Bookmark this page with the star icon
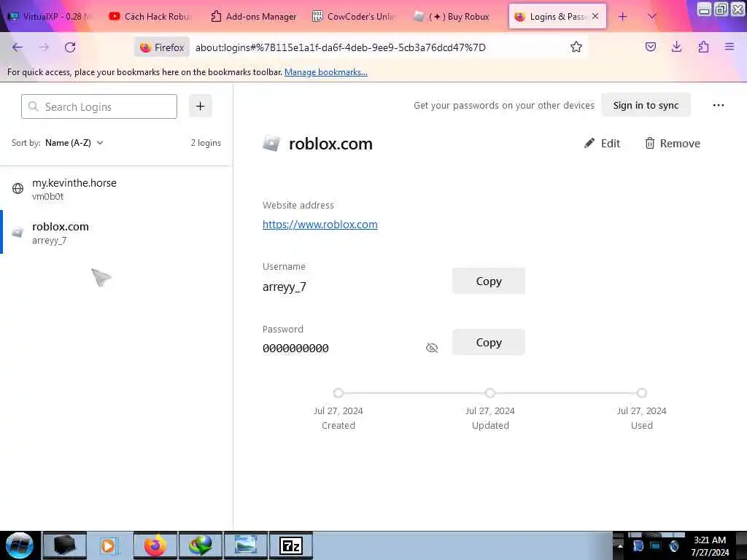 tap(576, 47)
